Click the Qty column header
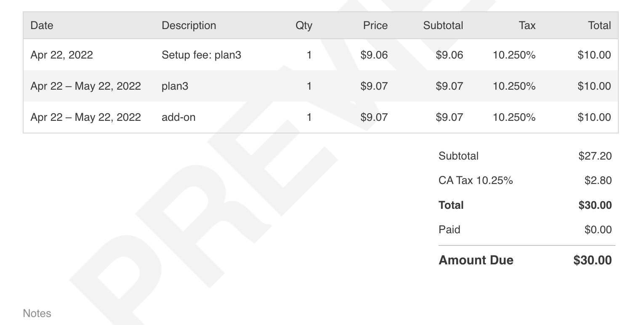This screenshot has width=644, height=325. (304, 26)
